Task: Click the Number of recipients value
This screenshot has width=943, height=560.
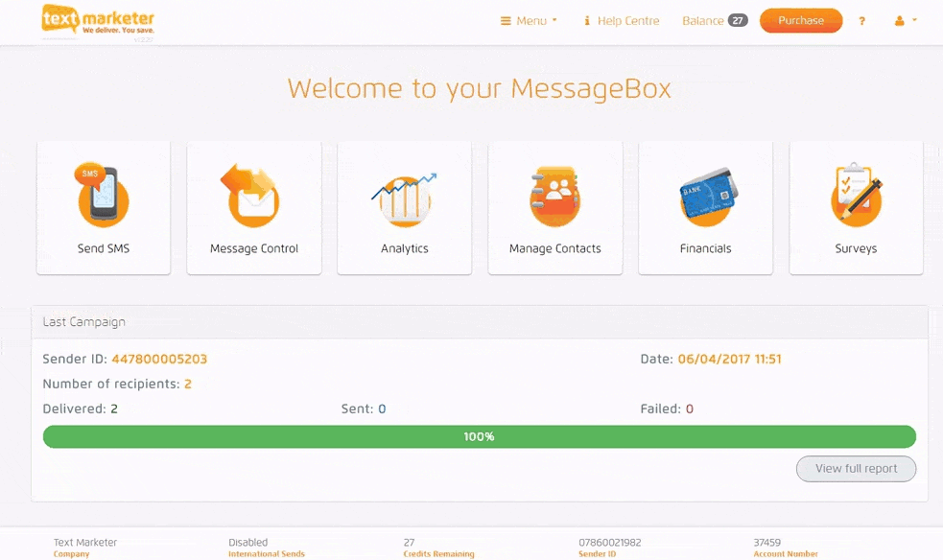Action: pos(188,384)
